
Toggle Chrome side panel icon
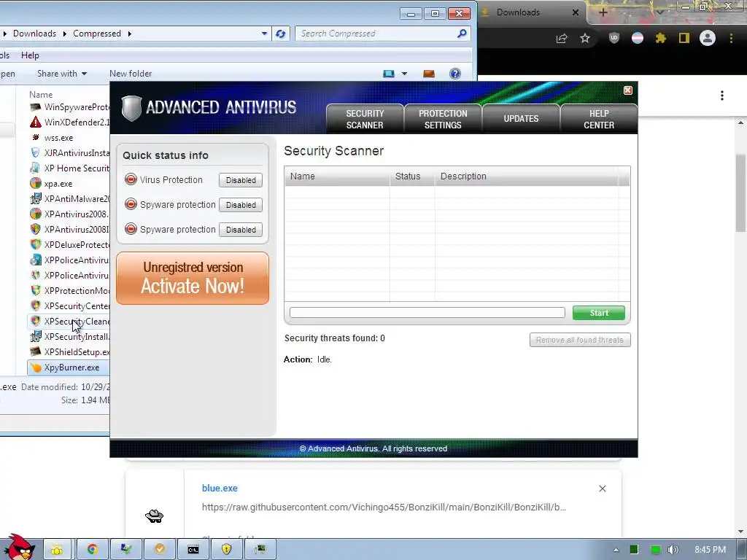click(x=684, y=38)
